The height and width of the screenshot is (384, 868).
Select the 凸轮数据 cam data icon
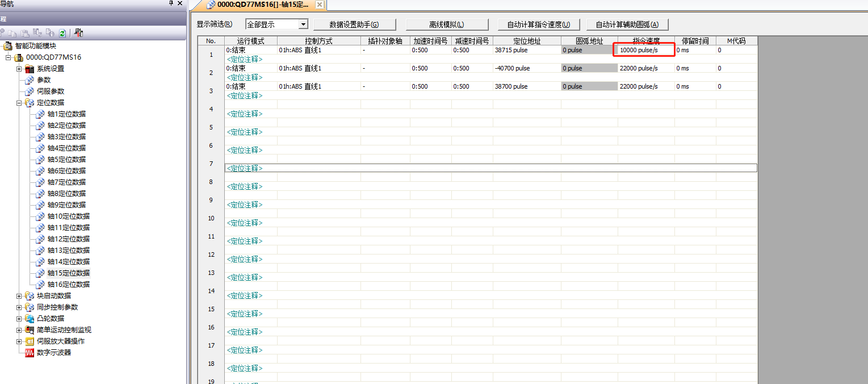tap(30, 319)
